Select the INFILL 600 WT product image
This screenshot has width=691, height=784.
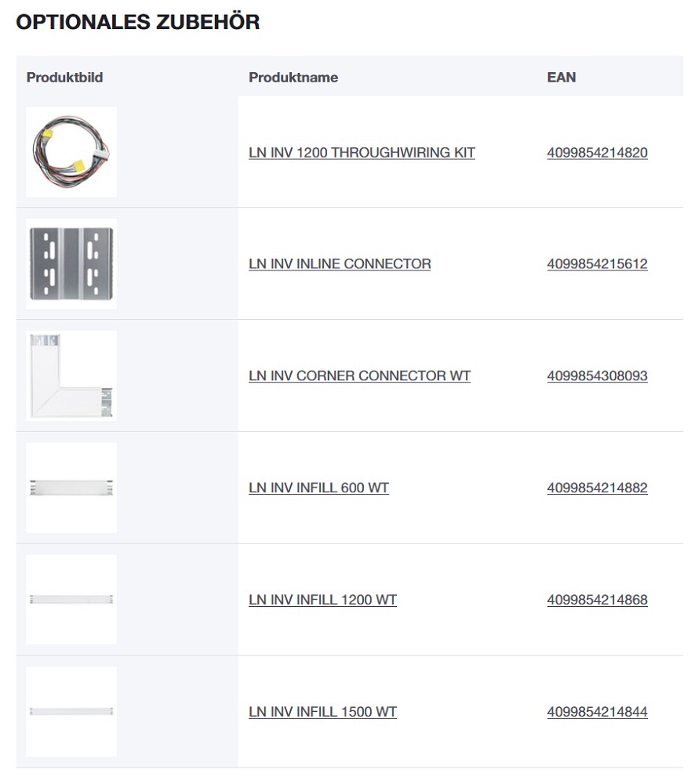click(x=71, y=488)
